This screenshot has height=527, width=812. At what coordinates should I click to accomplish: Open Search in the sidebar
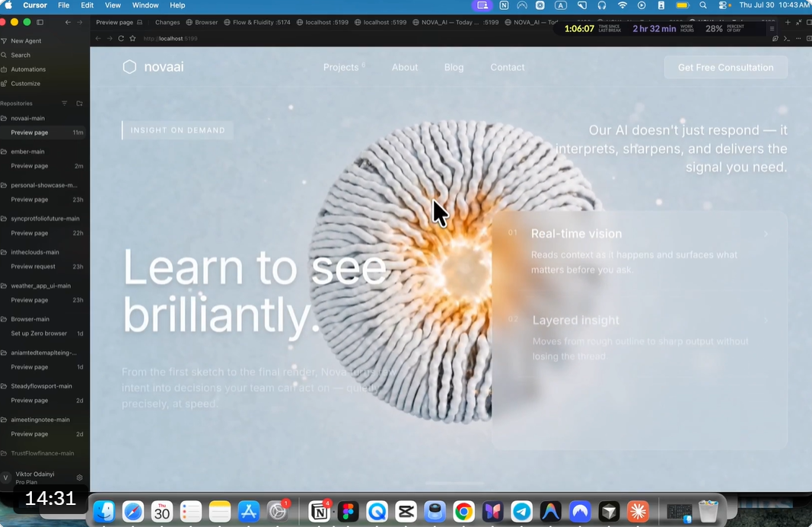21,55
